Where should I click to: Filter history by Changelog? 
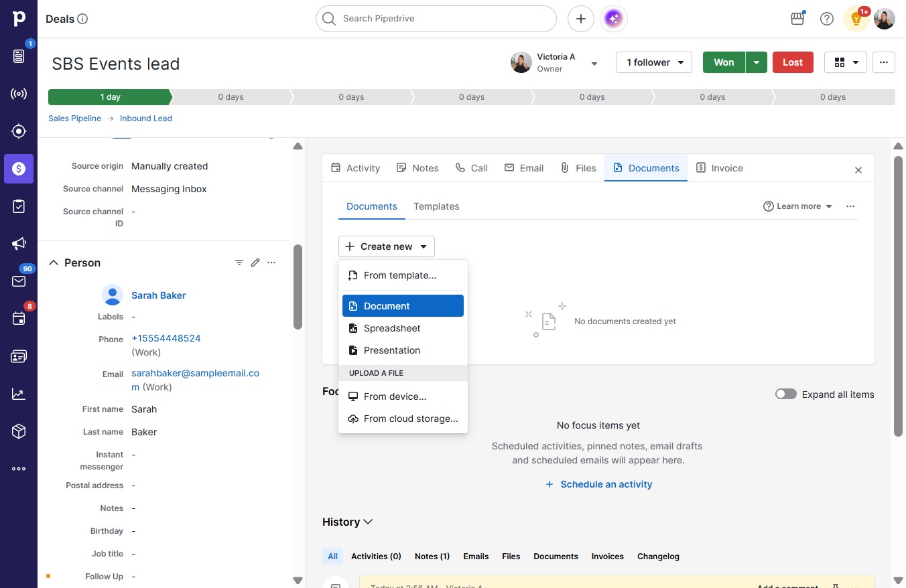tap(658, 557)
